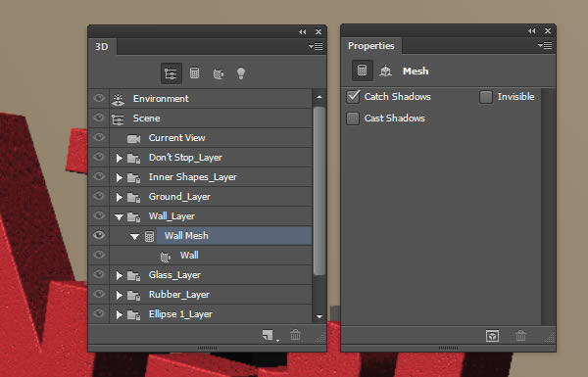This screenshot has width=588, height=377.
Task: Toggle visibility of Ground_Layer
Action: (99, 196)
